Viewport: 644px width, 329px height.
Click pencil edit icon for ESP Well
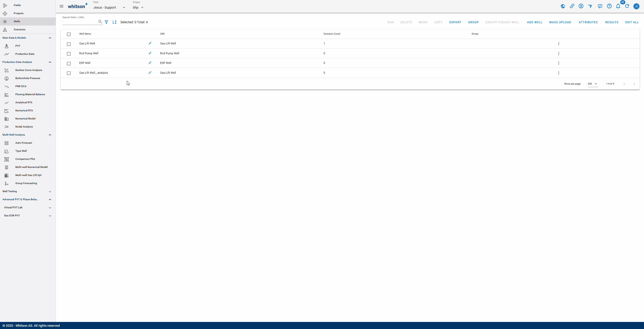pos(150,63)
